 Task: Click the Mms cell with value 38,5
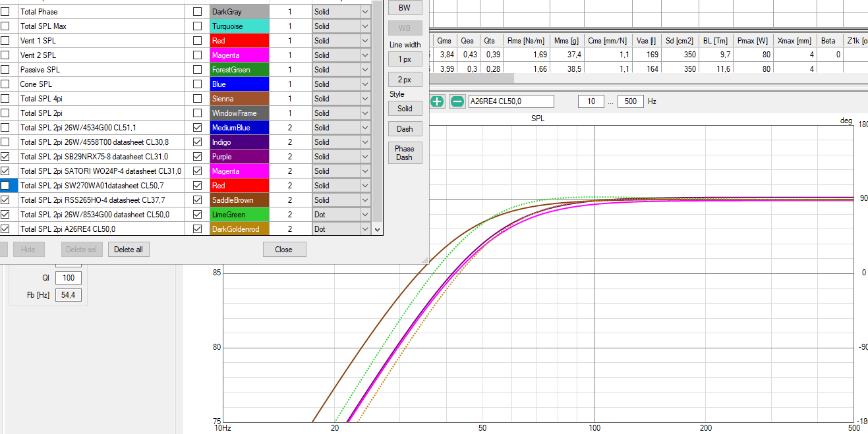click(566, 68)
